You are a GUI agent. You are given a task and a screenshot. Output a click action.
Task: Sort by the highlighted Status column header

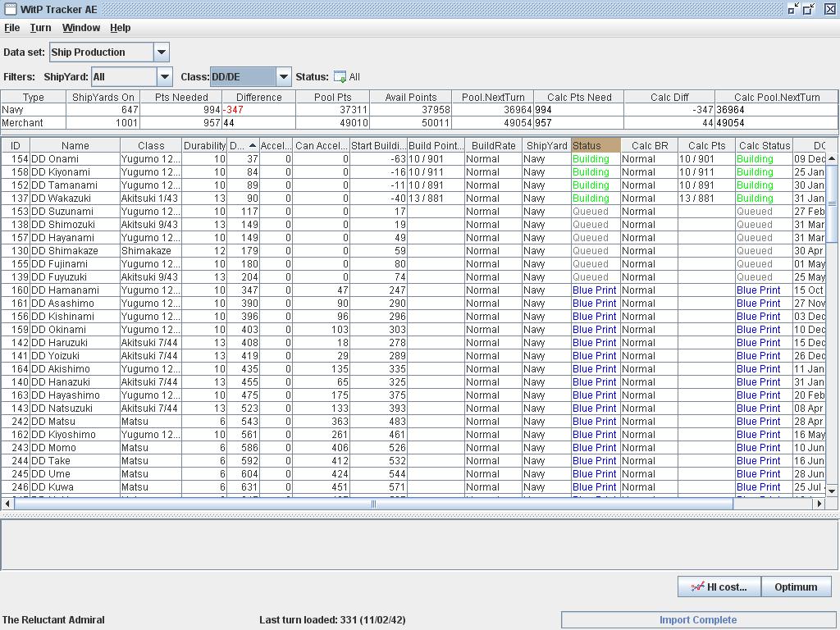[x=595, y=146]
